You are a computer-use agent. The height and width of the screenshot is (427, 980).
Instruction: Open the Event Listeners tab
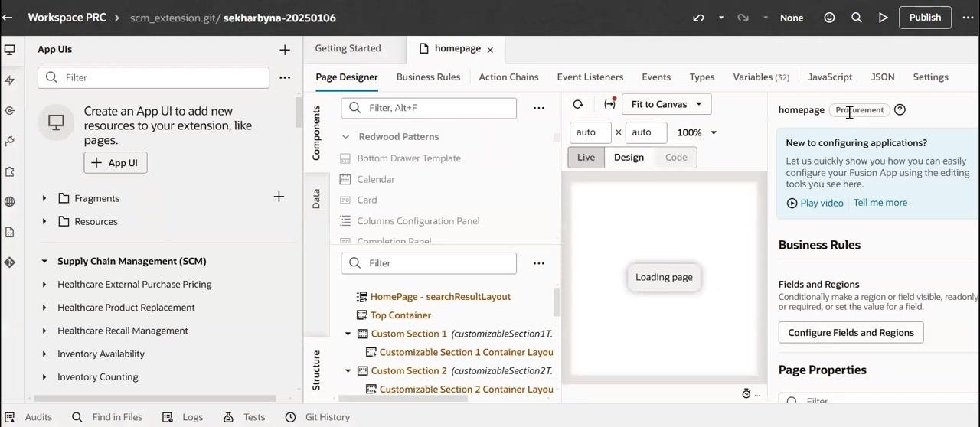590,77
